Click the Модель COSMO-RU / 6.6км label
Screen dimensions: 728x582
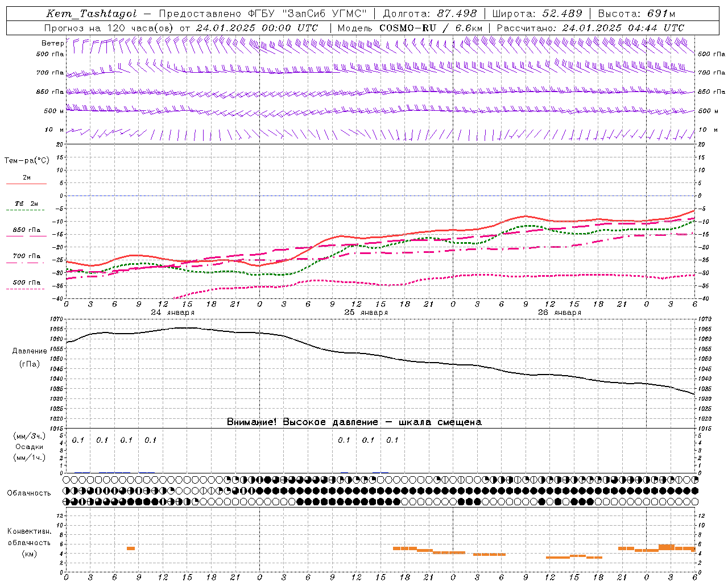pyautogui.click(x=410, y=28)
